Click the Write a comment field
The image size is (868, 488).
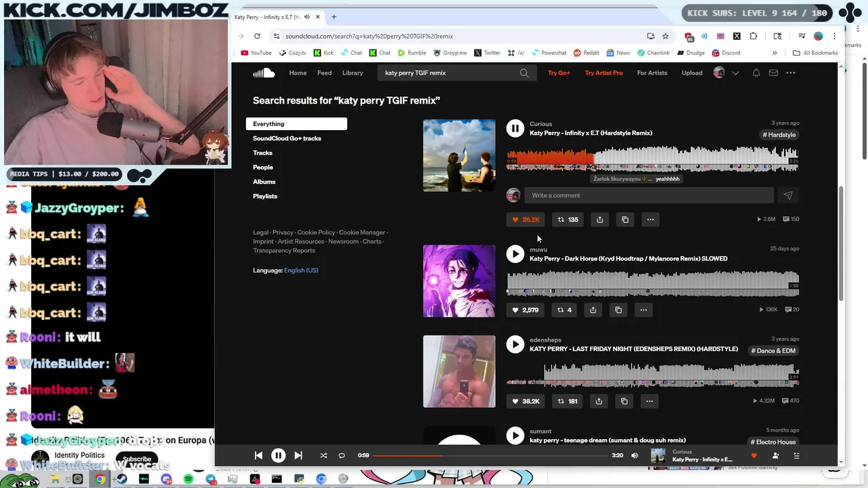pyautogui.click(x=649, y=195)
